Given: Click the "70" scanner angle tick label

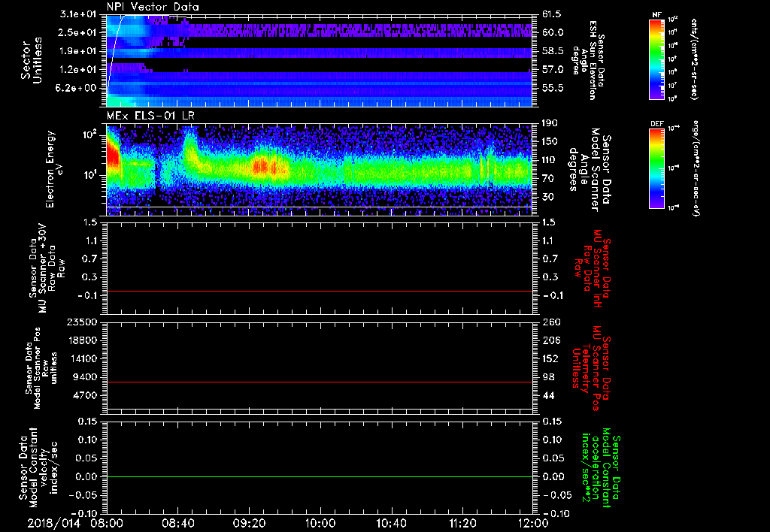Looking at the screenshot, I should (x=547, y=179).
